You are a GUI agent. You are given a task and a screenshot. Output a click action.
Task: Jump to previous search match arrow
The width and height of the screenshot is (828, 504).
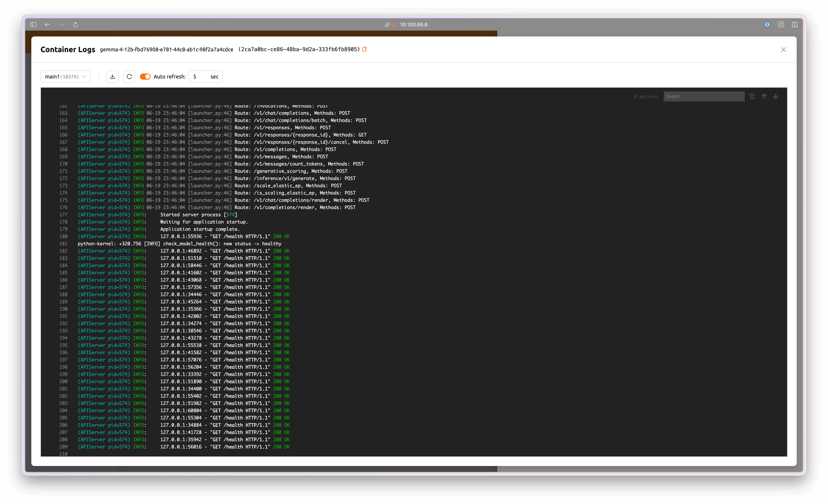click(x=764, y=96)
